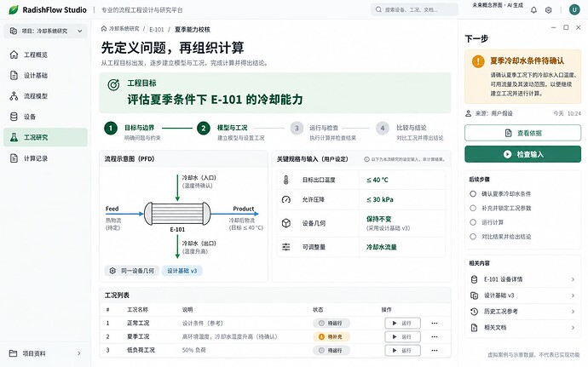This screenshot has width=588, height=367.
Task: Open settings gear icon in top bar
Action: (x=548, y=10)
